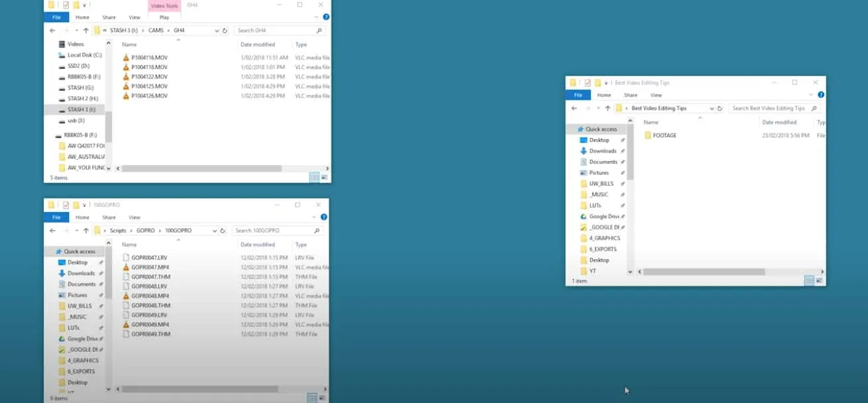Click the VLC icon of P1004116.MOV
This screenshot has height=403, width=868.
[126, 58]
